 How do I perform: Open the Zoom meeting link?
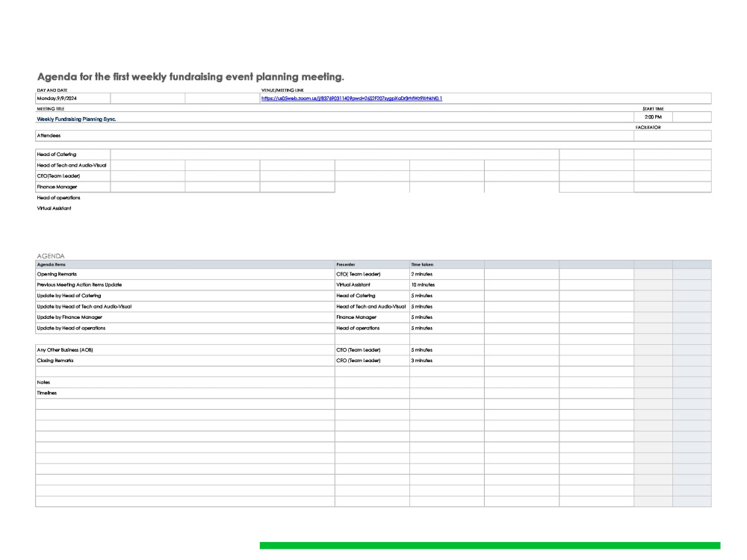(352, 99)
